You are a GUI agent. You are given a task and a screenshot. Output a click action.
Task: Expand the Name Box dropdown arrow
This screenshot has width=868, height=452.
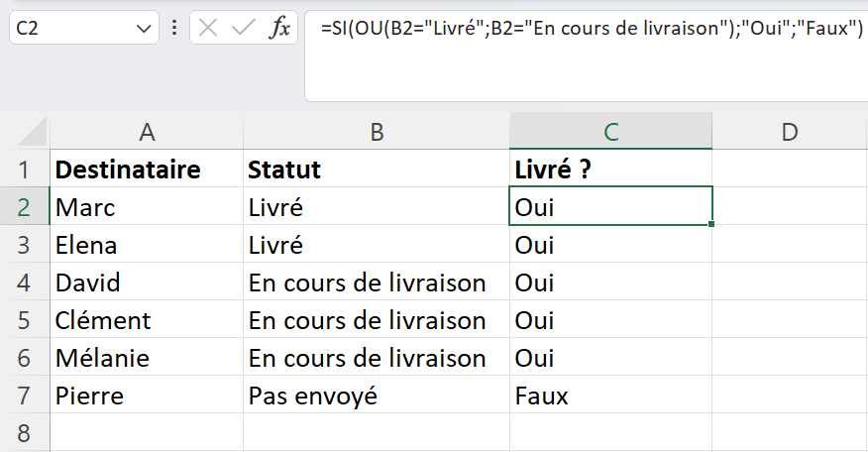tap(144, 28)
